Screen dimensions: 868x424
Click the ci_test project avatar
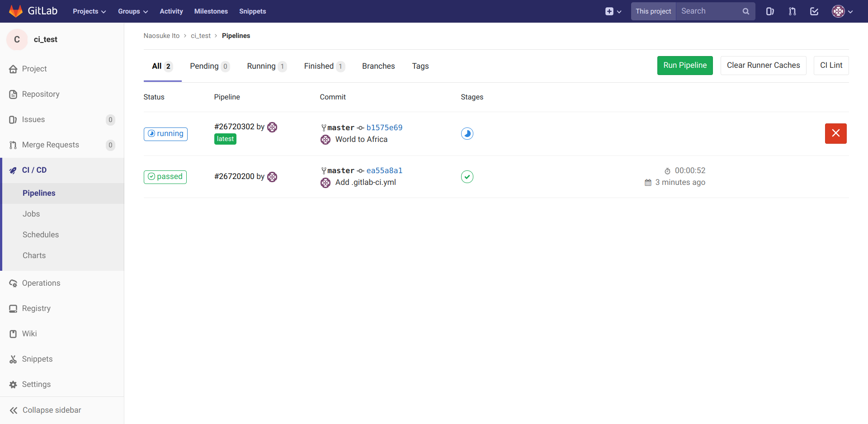pos(17,39)
